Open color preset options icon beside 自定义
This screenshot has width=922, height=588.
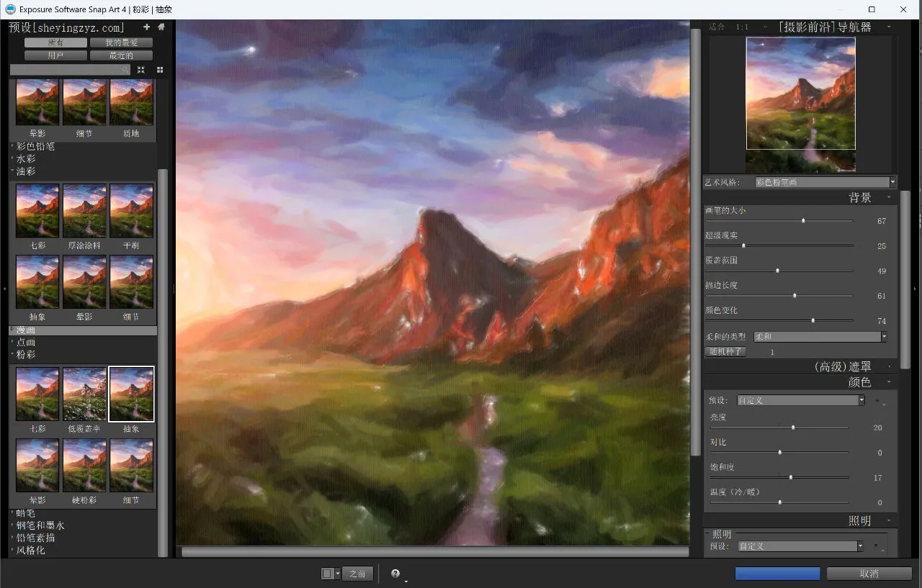point(879,401)
